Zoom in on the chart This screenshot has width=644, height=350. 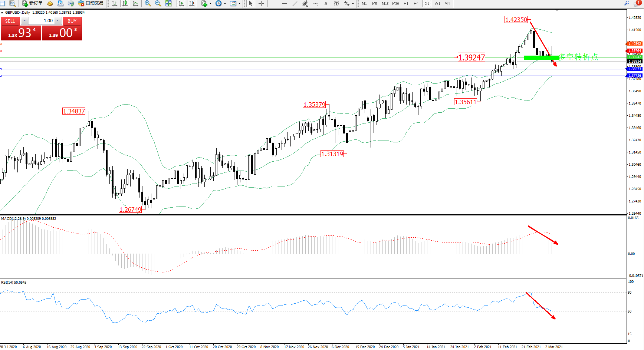(148, 3)
